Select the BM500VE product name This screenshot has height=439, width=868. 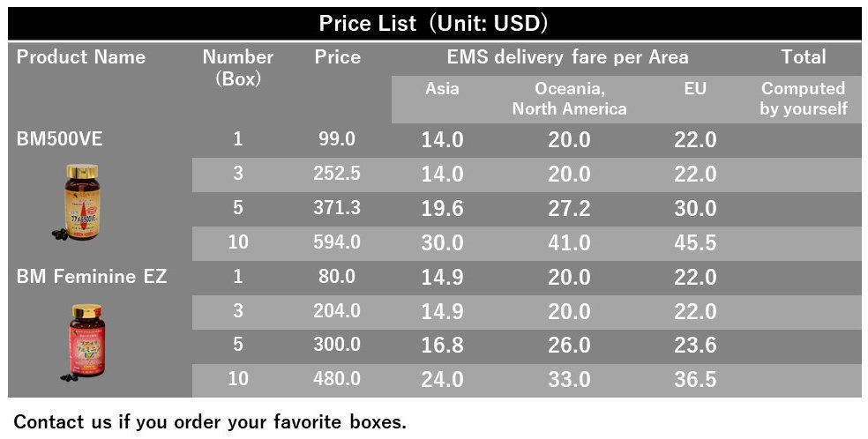(60, 138)
